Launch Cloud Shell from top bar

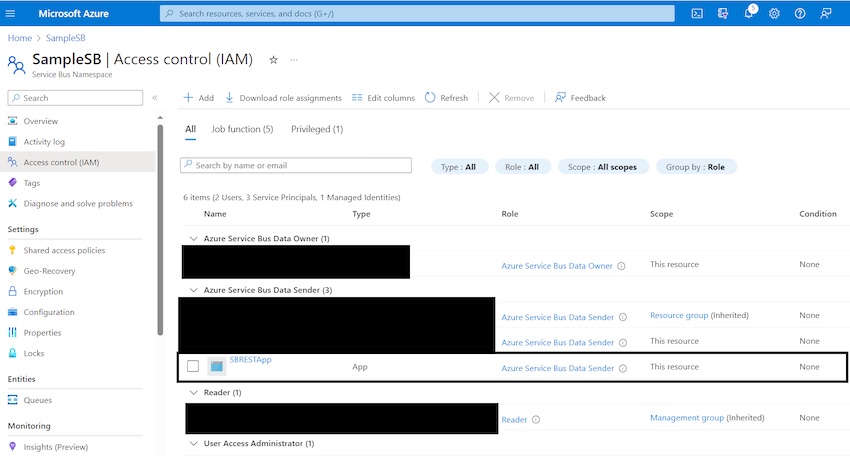(x=697, y=14)
